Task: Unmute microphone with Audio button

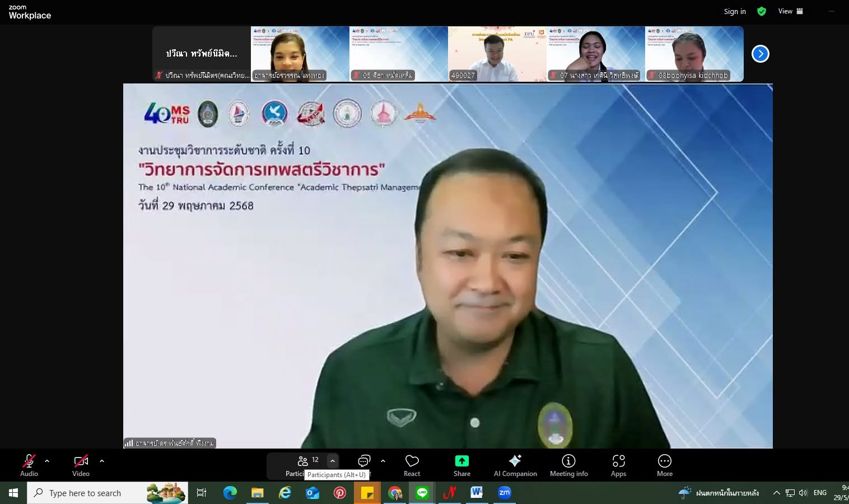Action: coord(29,465)
